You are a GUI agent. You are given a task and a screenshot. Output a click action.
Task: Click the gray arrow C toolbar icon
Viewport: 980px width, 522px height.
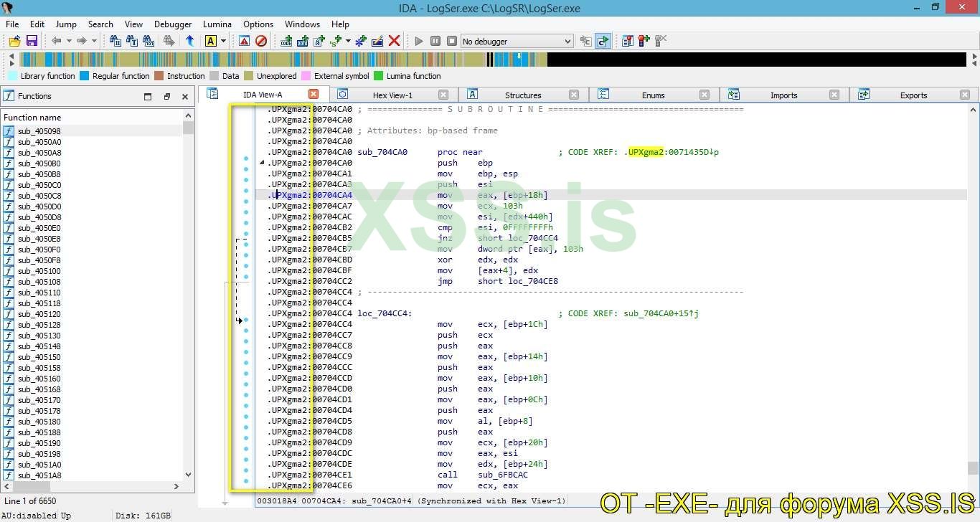(x=585, y=41)
